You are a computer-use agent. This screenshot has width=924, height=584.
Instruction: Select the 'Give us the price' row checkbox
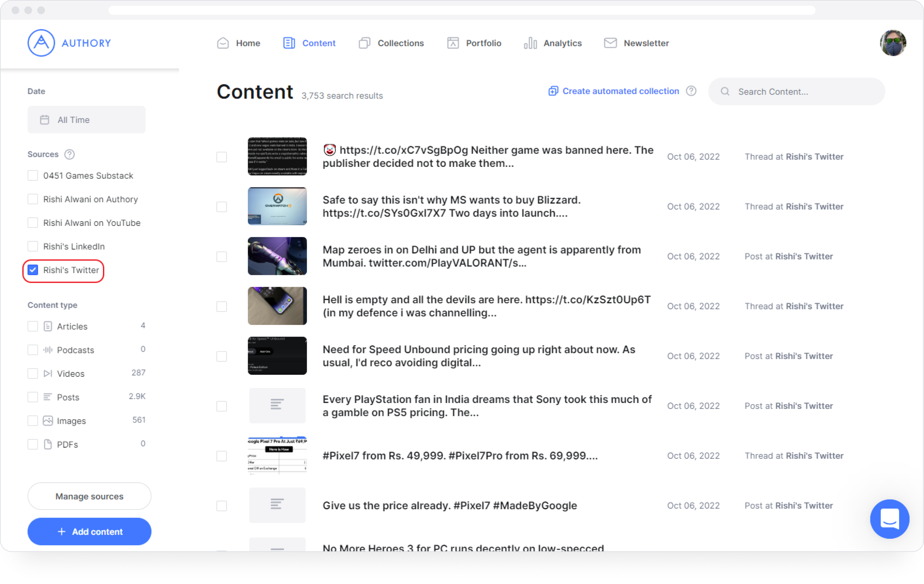point(221,506)
